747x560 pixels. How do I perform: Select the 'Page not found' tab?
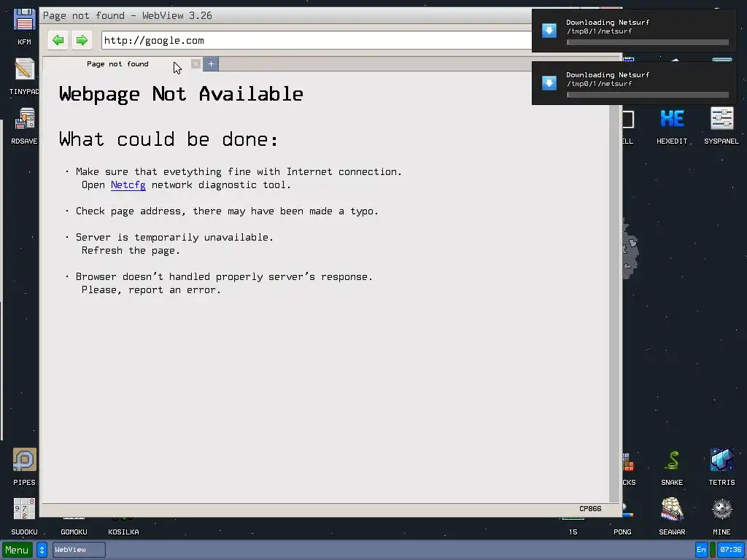[x=117, y=64]
